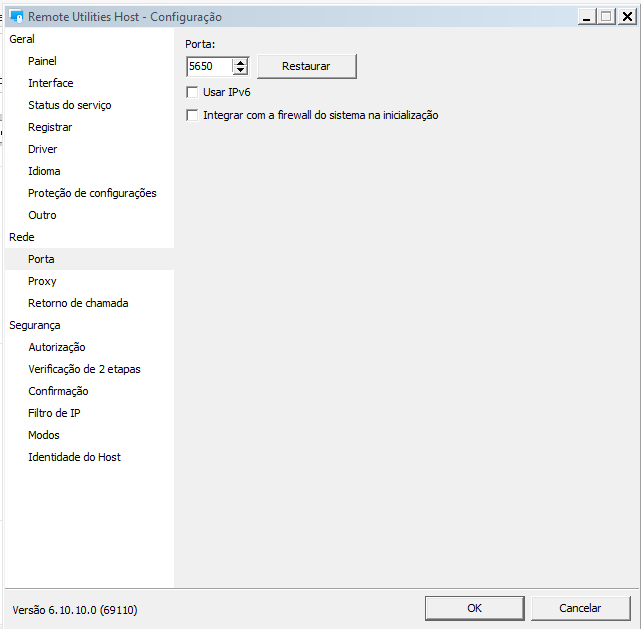Viewport: 641px width, 629px height.
Task: Open Identidade do Host page
Action: (x=74, y=457)
